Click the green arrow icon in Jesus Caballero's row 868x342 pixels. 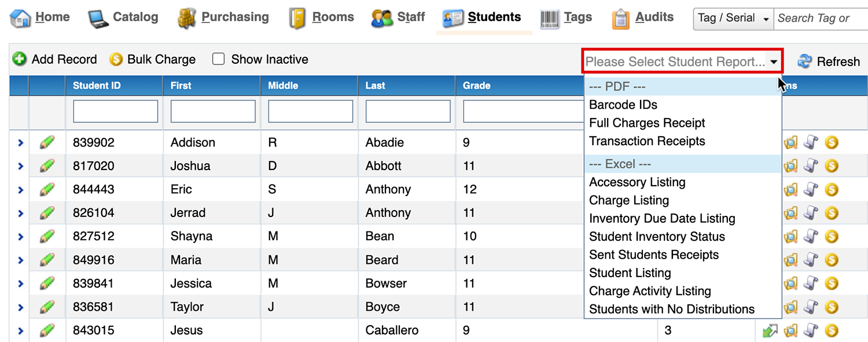point(770,330)
